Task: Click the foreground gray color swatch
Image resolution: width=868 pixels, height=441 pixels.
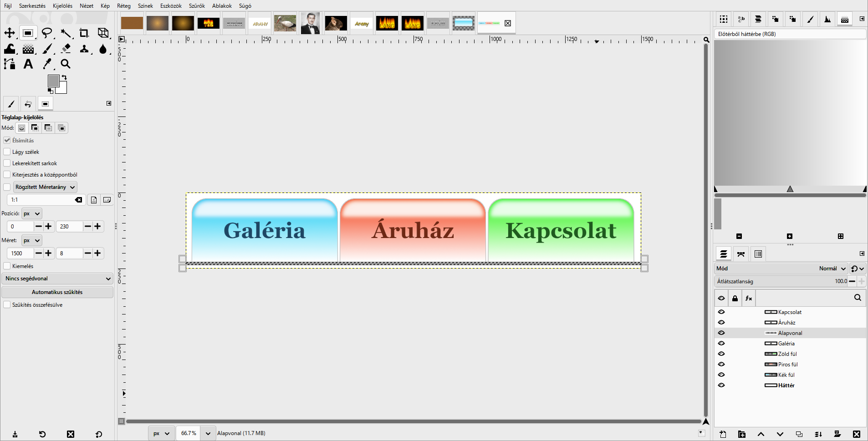Action: 53,81
